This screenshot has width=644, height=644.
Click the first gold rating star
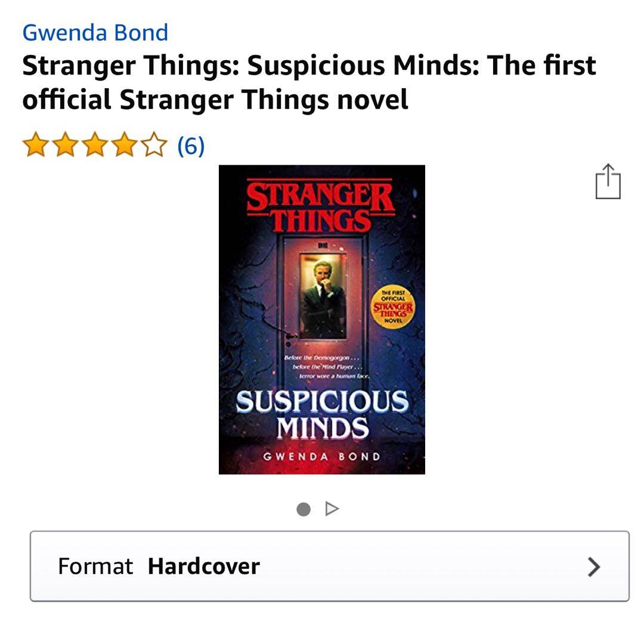tap(36, 144)
